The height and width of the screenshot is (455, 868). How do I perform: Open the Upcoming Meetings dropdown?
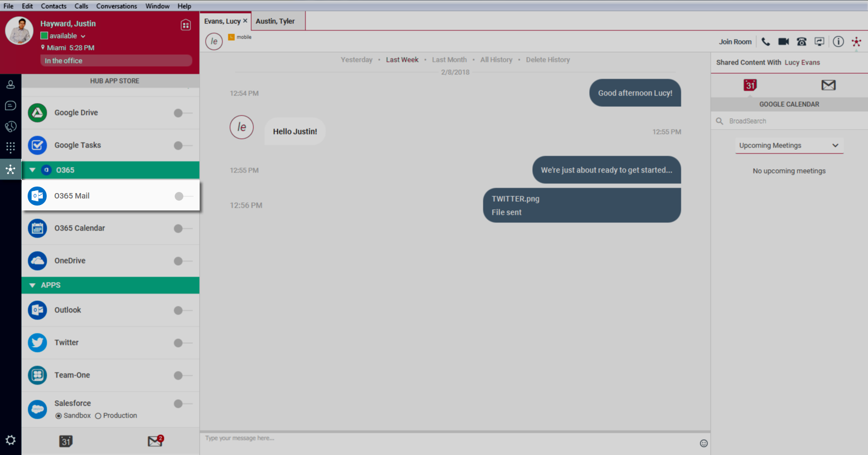pos(789,145)
